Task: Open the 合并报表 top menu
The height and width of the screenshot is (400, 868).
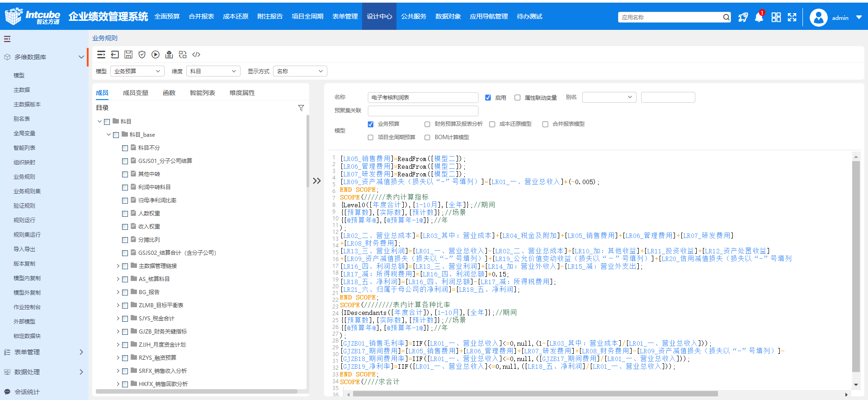Action: point(201,17)
